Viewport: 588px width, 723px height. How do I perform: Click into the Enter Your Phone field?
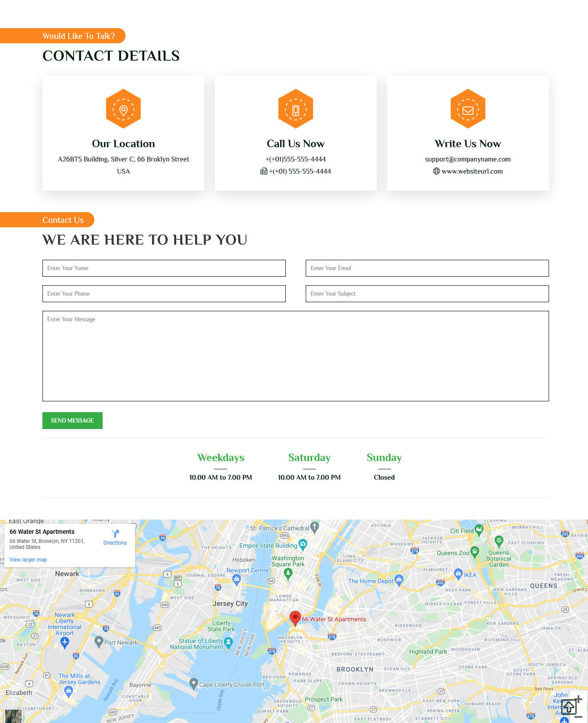point(164,294)
